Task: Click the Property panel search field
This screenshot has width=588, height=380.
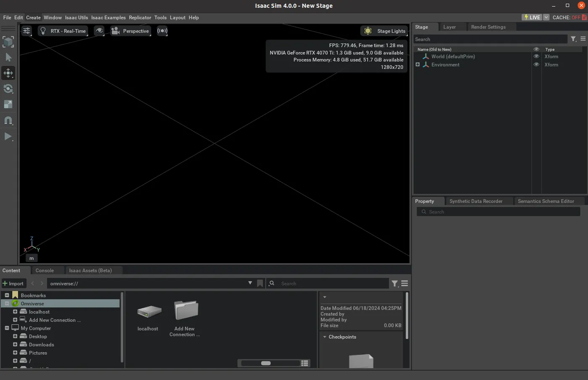Action: 499,212
